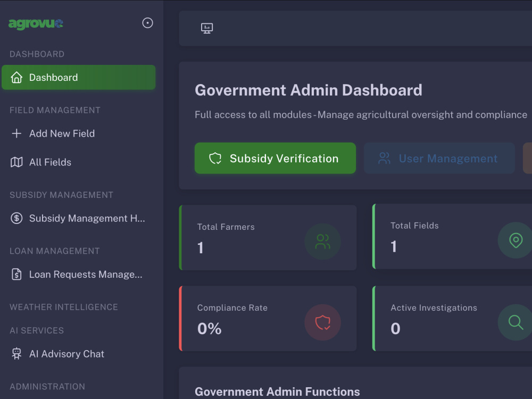Click the dollar circle icon in sidebar

tap(16, 218)
